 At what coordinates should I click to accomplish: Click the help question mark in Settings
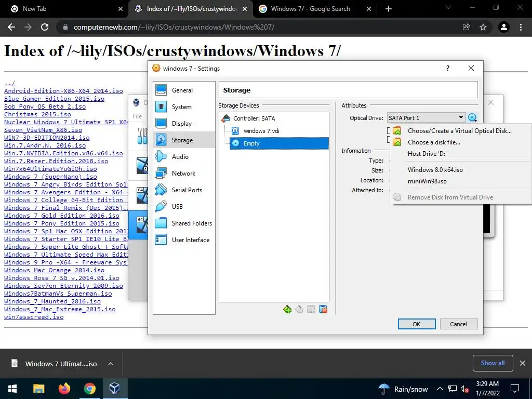pyautogui.click(x=448, y=68)
